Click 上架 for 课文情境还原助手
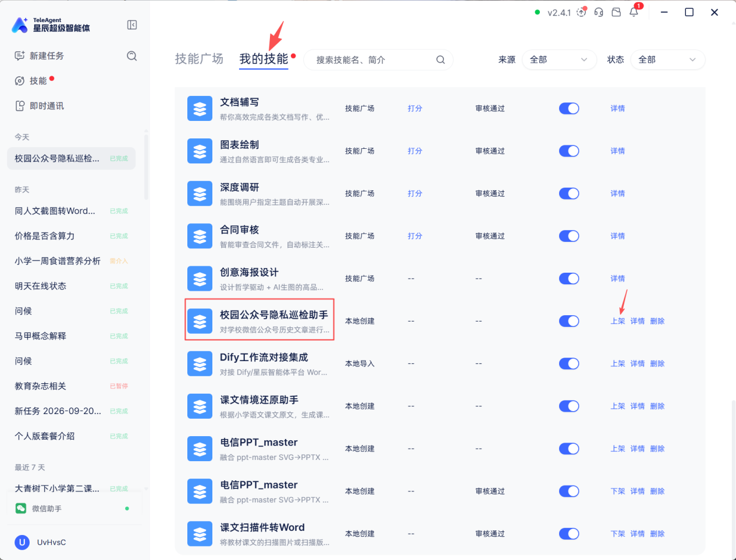Screen dimensions: 736x560 pyautogui.click(x=618, y=406)
